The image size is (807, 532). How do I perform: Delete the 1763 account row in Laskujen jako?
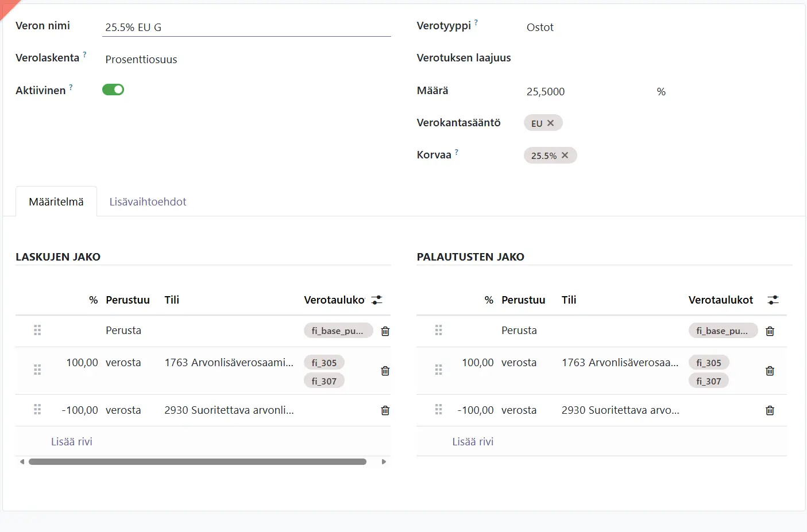point(385,371)
